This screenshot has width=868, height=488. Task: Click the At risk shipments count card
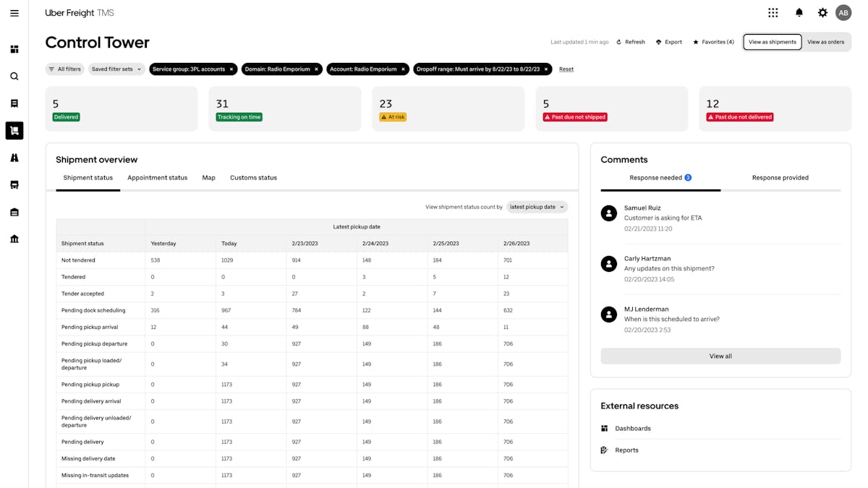pyautogui.click(x=447, y=108)
